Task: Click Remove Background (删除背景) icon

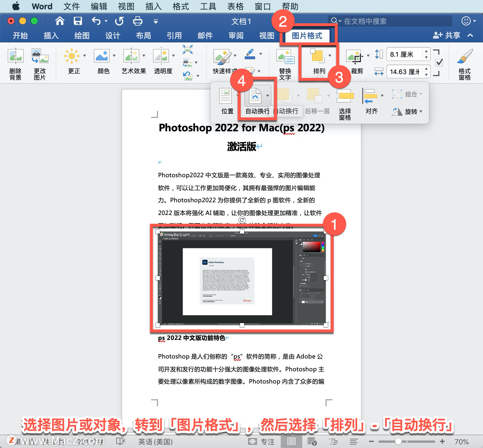Action: coord(16,56)
